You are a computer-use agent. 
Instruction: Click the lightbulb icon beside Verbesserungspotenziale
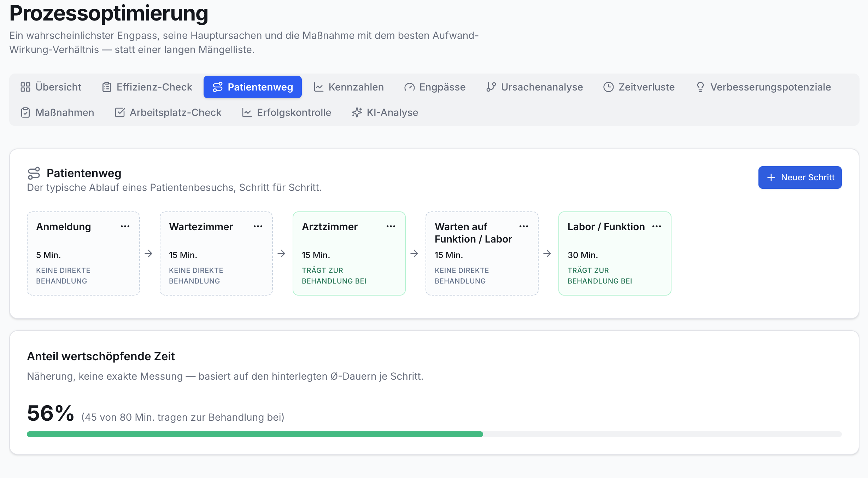point(700,87)
